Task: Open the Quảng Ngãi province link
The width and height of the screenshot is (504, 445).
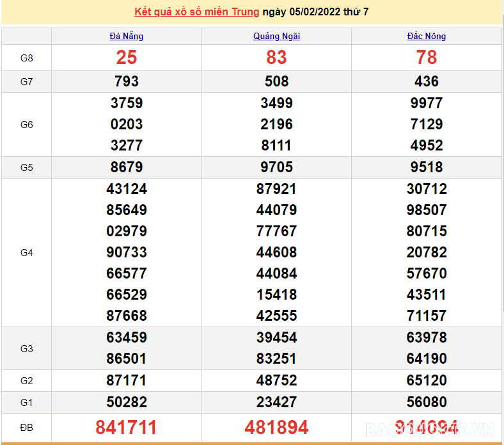Action: point(276,36)
